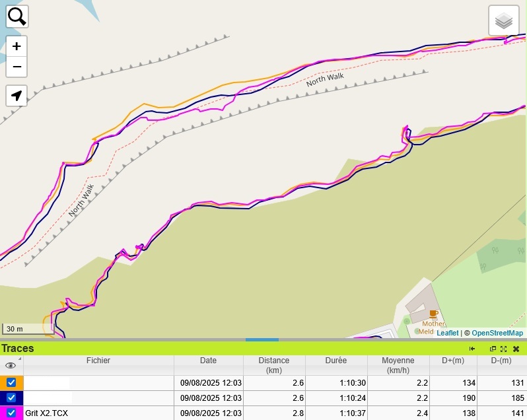Sort traces by Fichier column
The width and height of the screenshot is (527, 420).
coord(98,361)
